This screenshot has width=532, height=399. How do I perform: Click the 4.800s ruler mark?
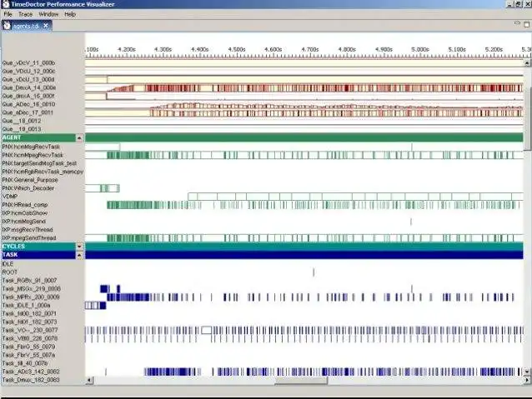click(347, 49)
